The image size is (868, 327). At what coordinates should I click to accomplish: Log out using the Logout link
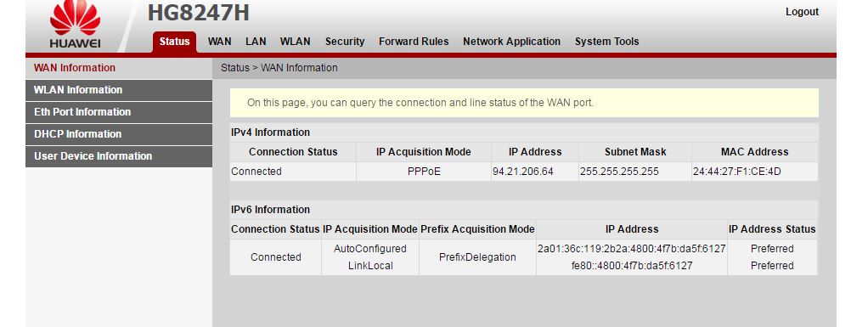pos(802,12)
